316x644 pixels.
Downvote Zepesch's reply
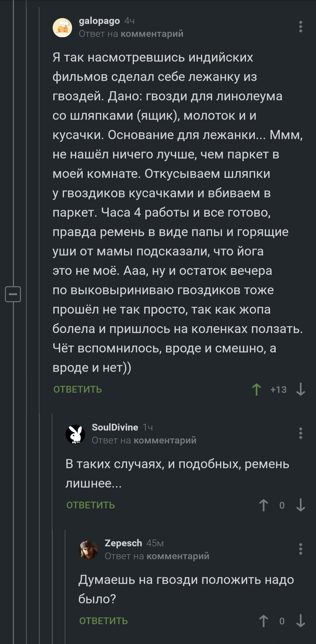[300, 621]
